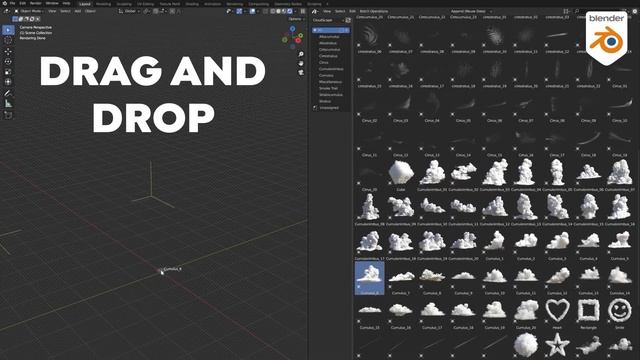Click the asset browser display settings icon

click(x=566, y=11)
